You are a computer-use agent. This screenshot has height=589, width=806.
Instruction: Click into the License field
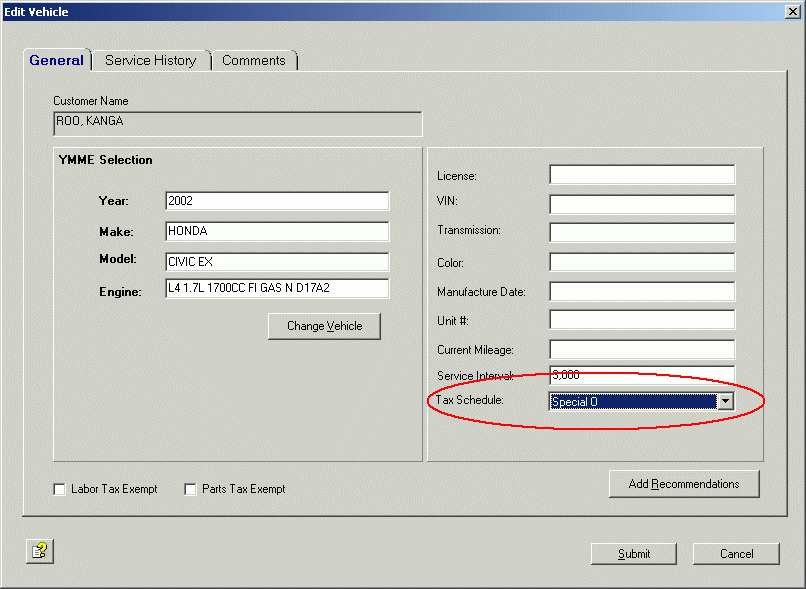[642, 175]
